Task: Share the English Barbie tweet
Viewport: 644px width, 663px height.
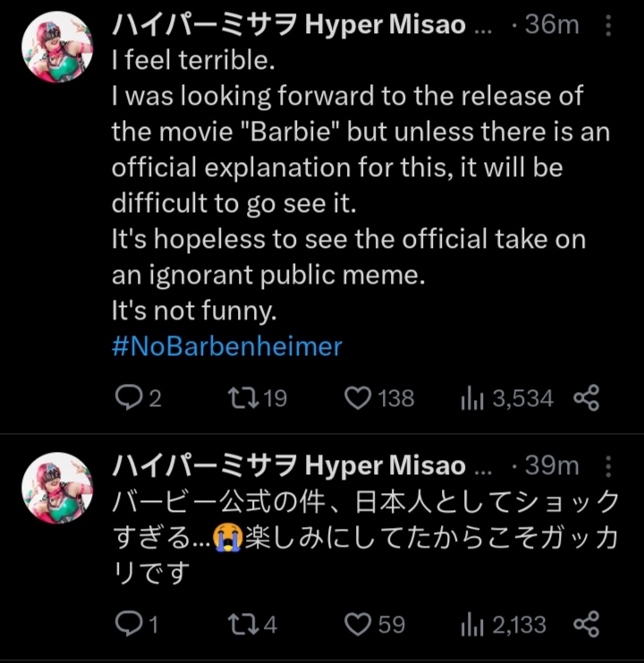Action: tap(586, 398)
